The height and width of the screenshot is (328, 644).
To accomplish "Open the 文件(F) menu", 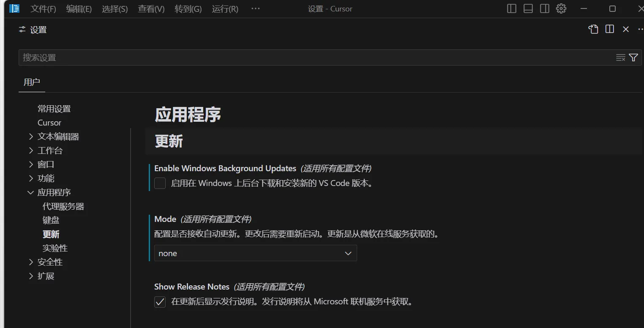I will coord(44,9).
